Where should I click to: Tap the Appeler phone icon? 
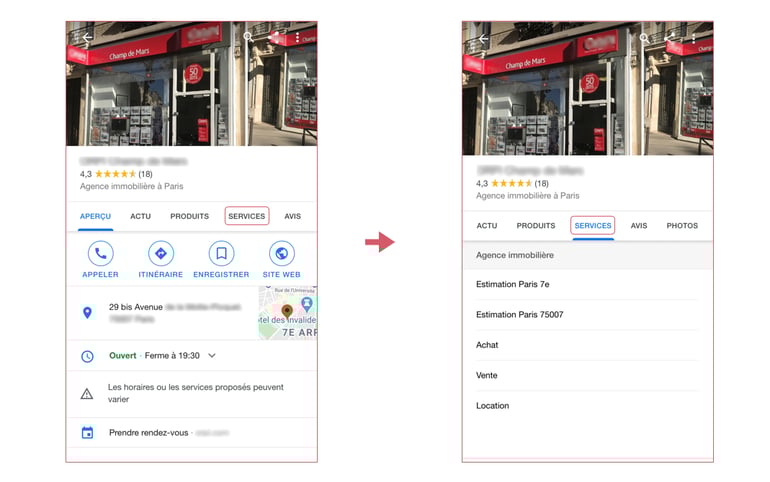click(x=100, y=253)
